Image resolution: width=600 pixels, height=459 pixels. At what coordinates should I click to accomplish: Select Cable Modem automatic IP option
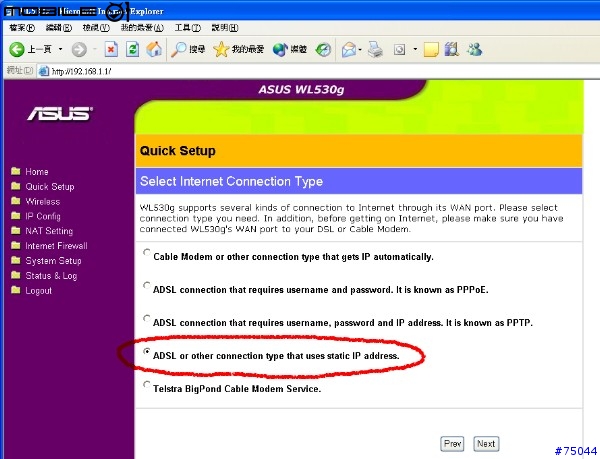(147, 252)
